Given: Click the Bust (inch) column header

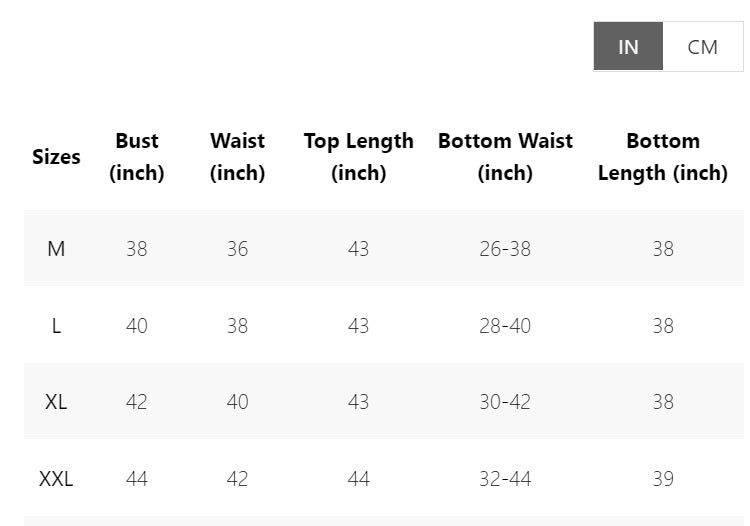Looking at the screenshot, I should (137, 157).
